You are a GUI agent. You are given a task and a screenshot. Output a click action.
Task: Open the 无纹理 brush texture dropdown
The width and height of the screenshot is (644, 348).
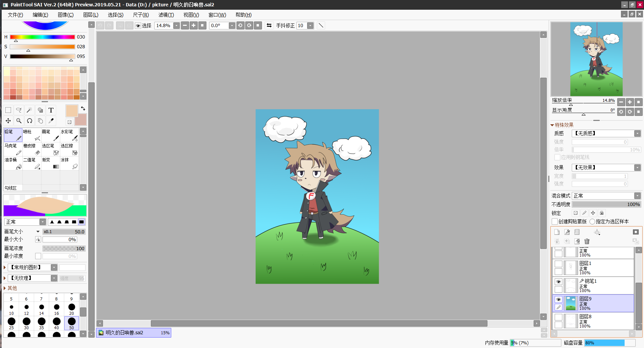tap(54, 278)
